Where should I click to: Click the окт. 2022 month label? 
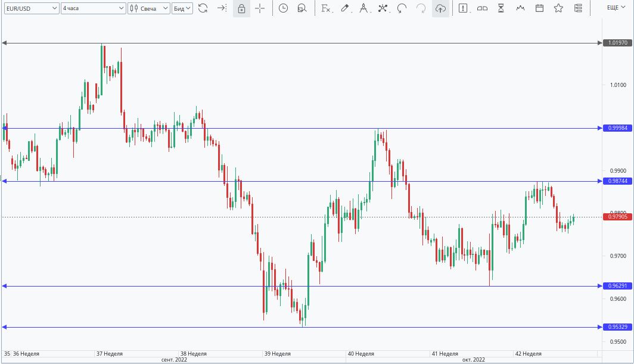(x=474, y=360)
